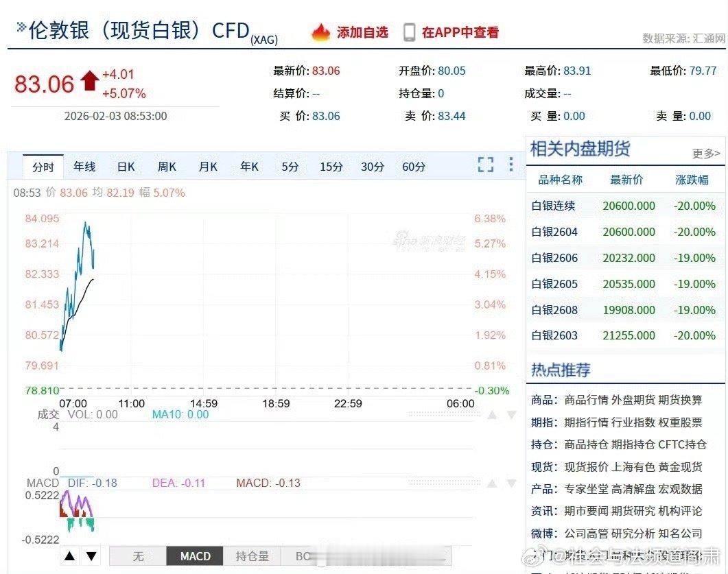Switch to the 年K chart tab

tap(249, 167)
